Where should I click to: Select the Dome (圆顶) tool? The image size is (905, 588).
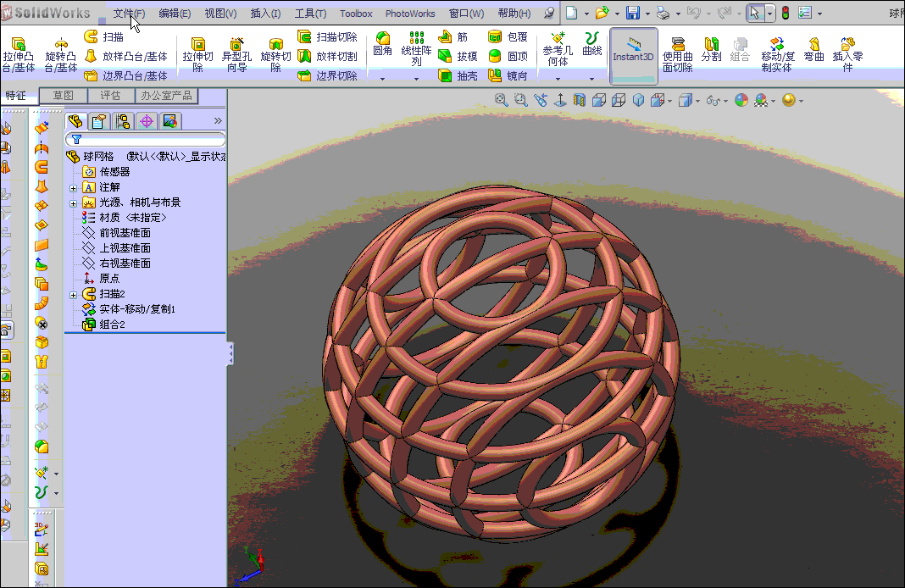click(x=508, y=56)
